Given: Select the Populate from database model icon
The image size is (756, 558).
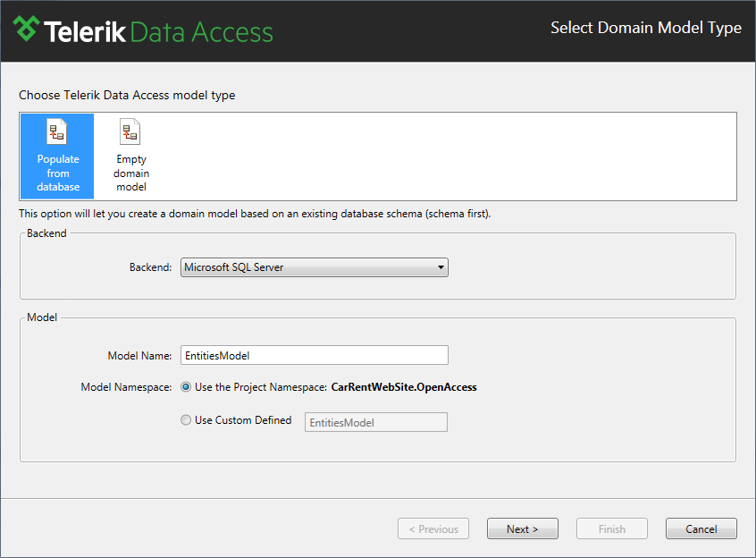Looking at the screenshot, I should click(57, 156).
